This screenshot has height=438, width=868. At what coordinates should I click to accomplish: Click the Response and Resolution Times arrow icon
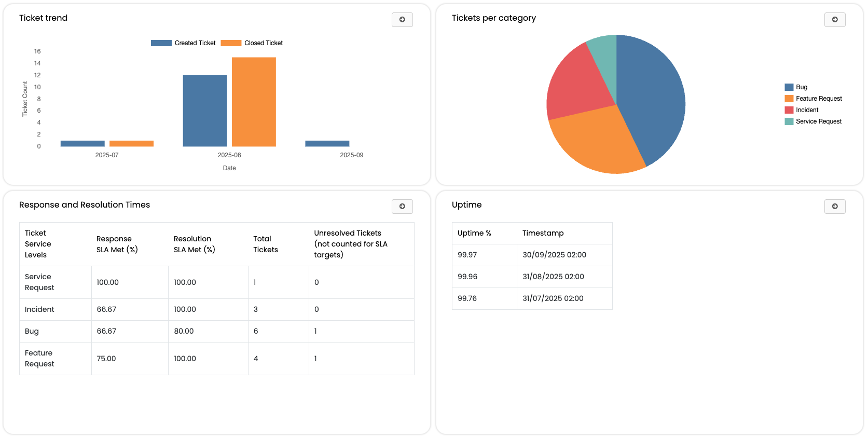click(x=402, y=207)
